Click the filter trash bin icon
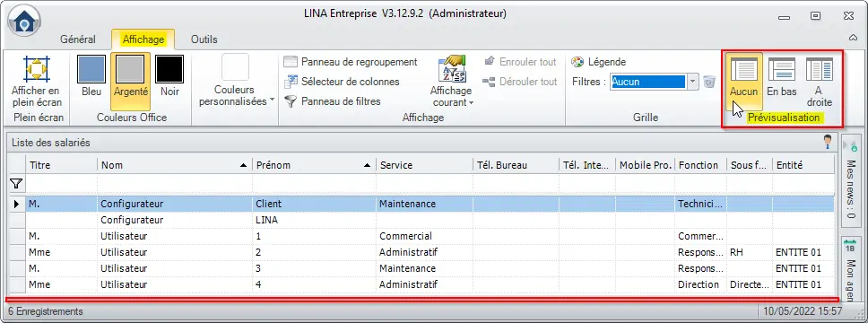868x323 pixels. point(709,82)
